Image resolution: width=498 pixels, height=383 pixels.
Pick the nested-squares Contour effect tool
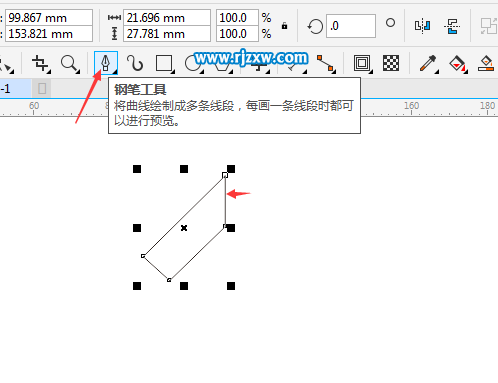coord(362,63)
